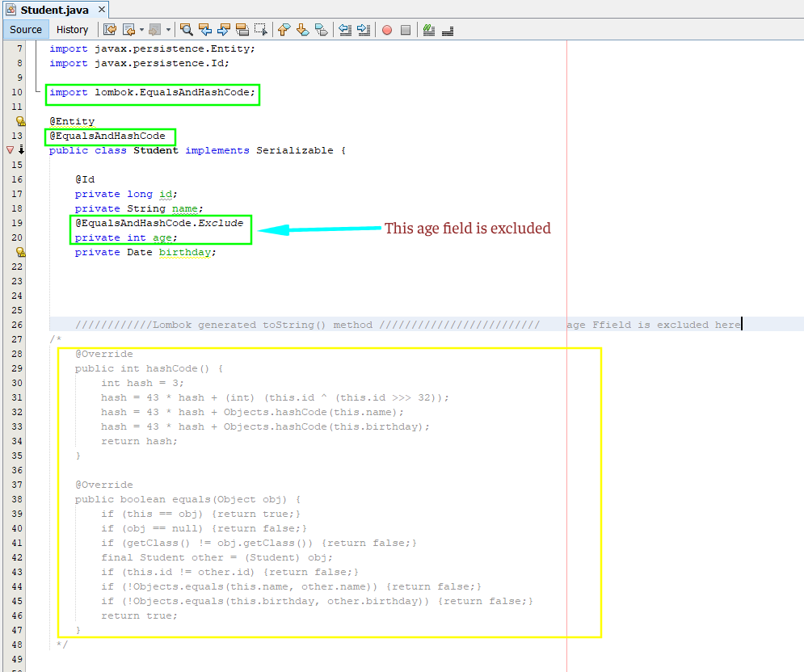This screenshot has width=804, height=672.
Task: Click the Comment lines icon
Action: tap(429, 29)
